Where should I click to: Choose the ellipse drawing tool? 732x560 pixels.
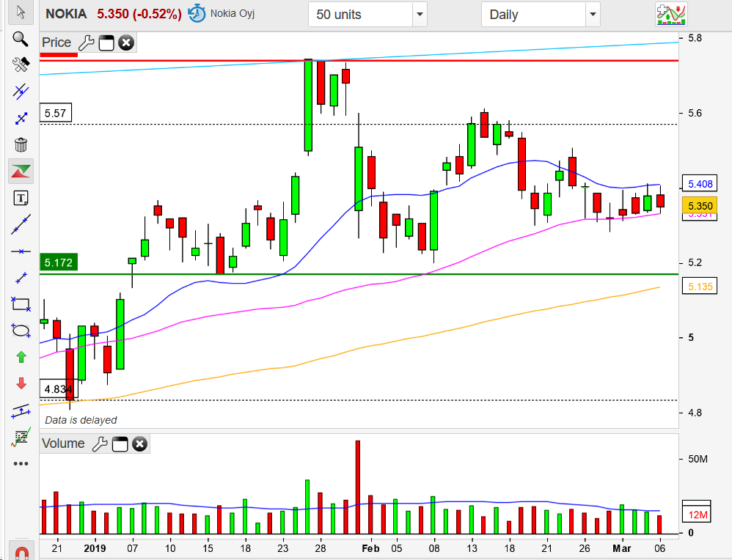21,331
